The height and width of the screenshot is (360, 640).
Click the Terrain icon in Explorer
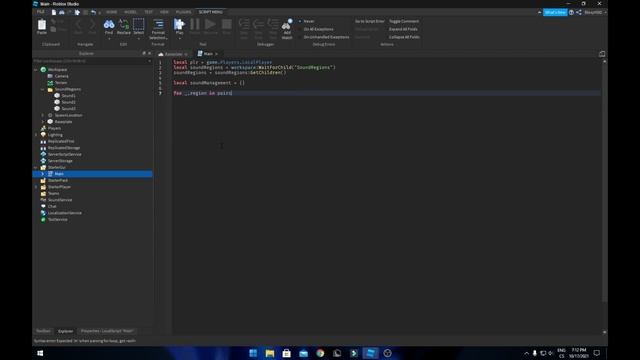(x=50, y=82)
